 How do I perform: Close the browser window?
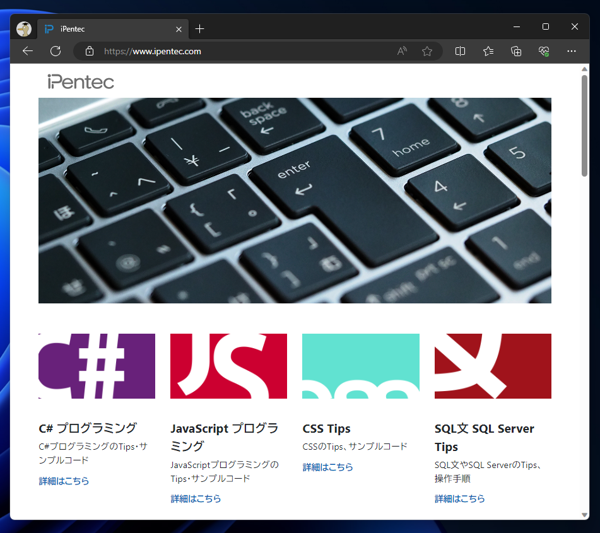point(575,27)
